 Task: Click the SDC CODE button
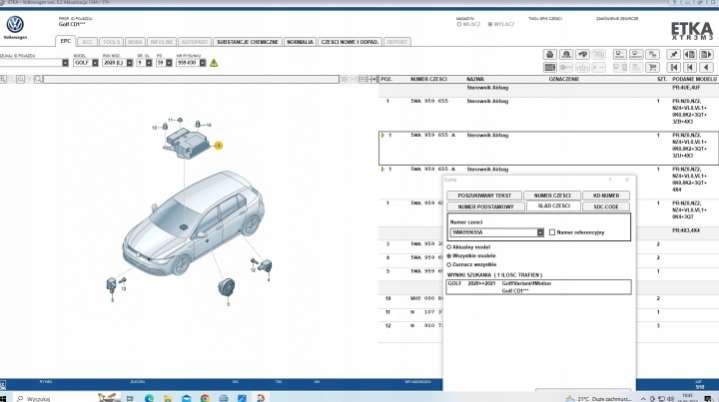point(606,206)
